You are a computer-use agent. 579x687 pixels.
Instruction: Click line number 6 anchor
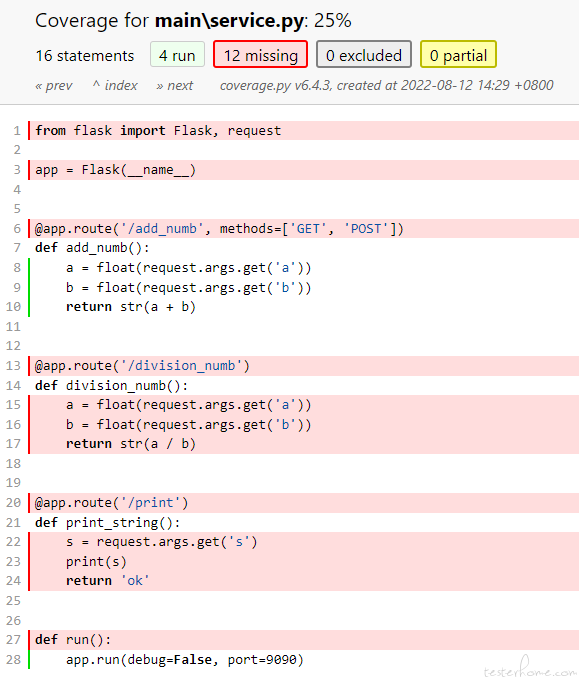click(17, 228)
